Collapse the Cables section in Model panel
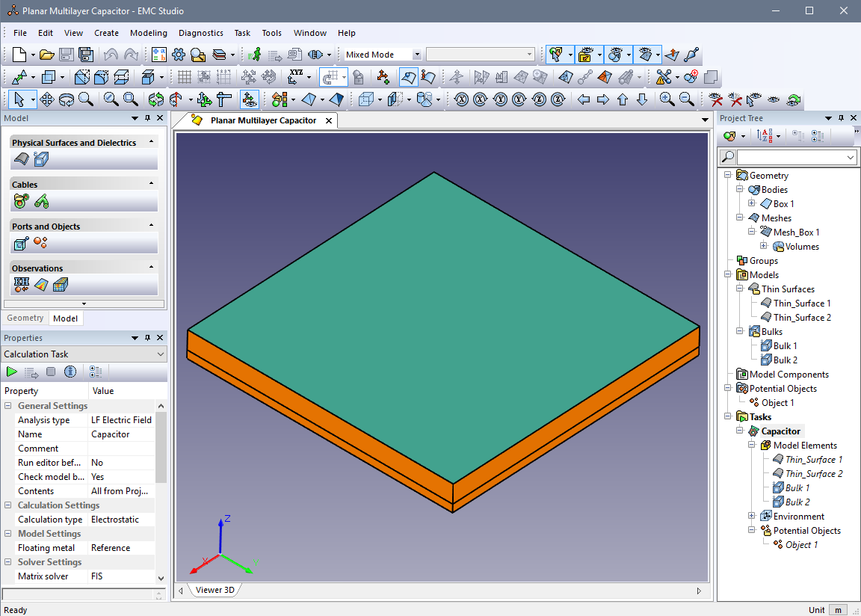This screenshot has width=861, height=616. click(152, 184)
